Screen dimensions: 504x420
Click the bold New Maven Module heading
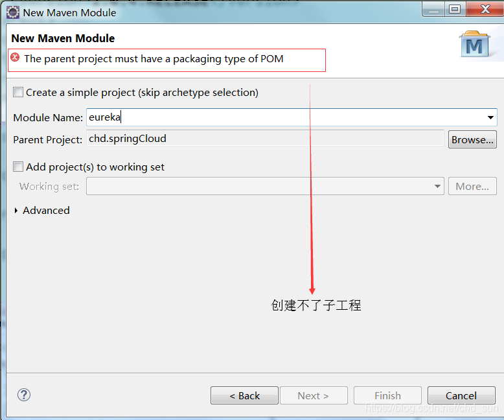pyautogui.click(x=63, y=38)
